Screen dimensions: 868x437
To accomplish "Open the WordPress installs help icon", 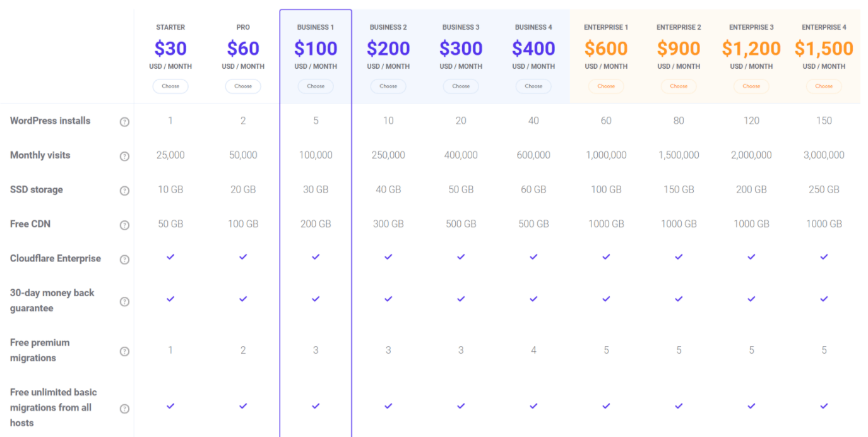I will [x=124, y=122].
